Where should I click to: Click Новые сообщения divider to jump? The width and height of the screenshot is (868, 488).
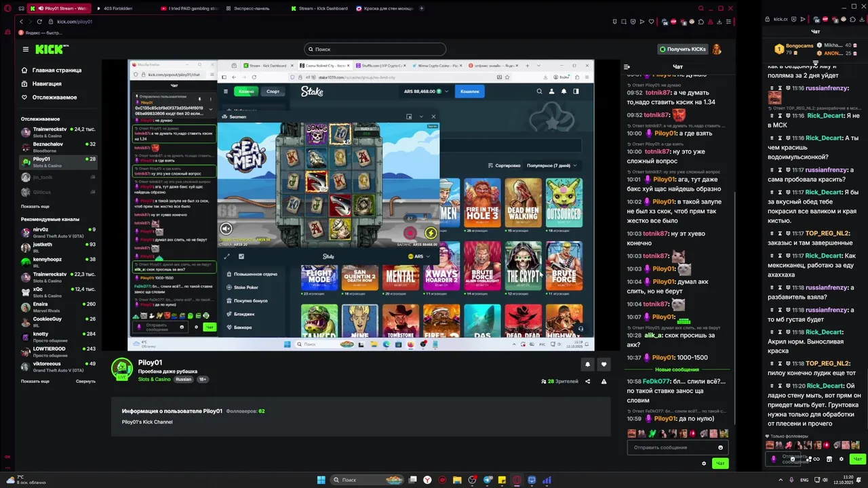(x=677, y=369)
